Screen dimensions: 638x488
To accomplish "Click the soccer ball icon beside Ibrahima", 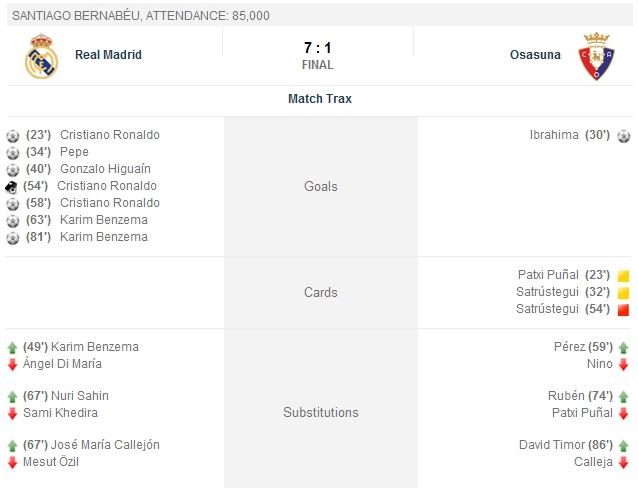I will point(623,136).
